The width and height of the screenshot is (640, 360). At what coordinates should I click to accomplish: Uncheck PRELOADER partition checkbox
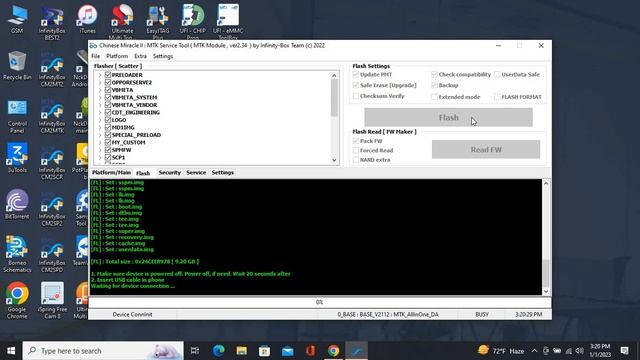[108, 75]
